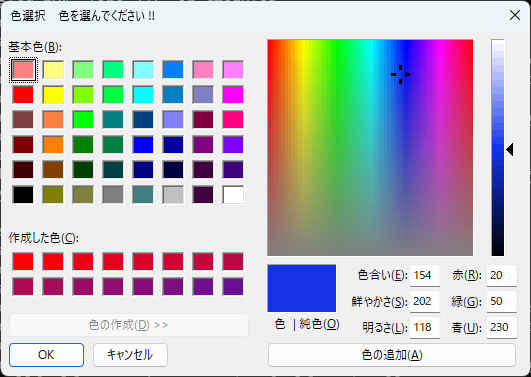Click the OK button
Screen dimensions: 531x377
(46, 355)
